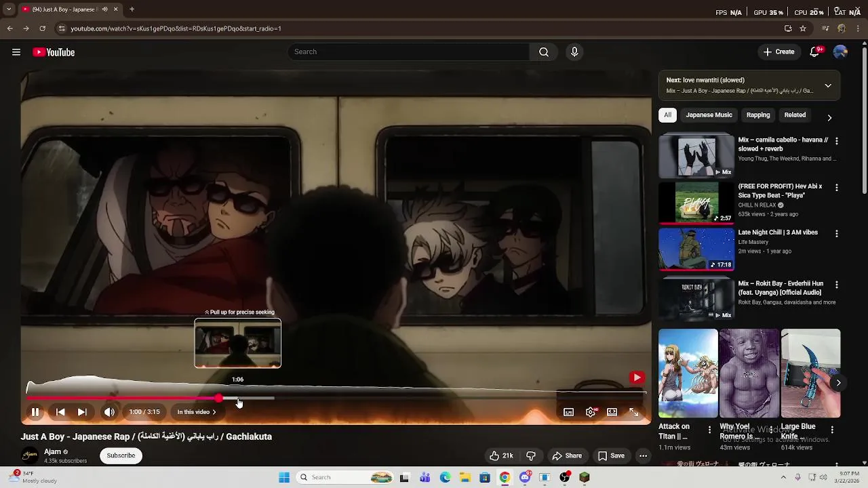Go back in the browser

click(9, 28)
